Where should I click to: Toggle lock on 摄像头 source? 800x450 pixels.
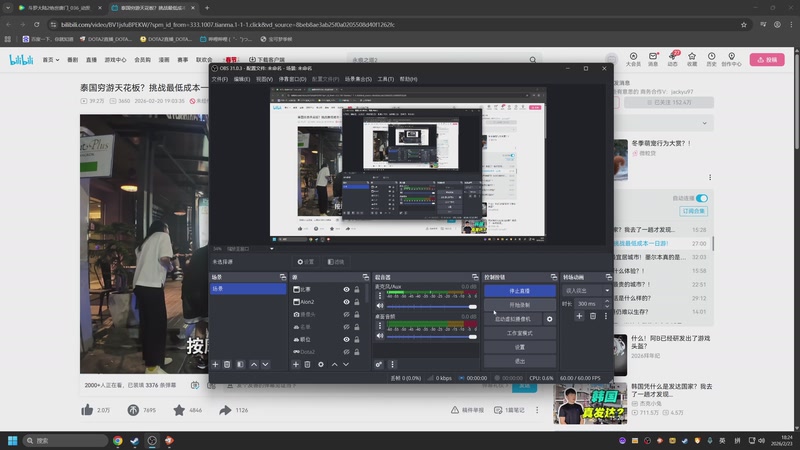[357, 314]
